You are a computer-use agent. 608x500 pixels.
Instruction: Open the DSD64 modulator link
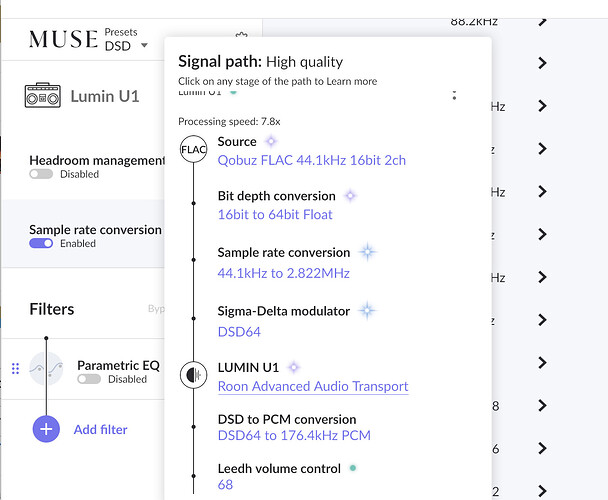tap(239, 332)
